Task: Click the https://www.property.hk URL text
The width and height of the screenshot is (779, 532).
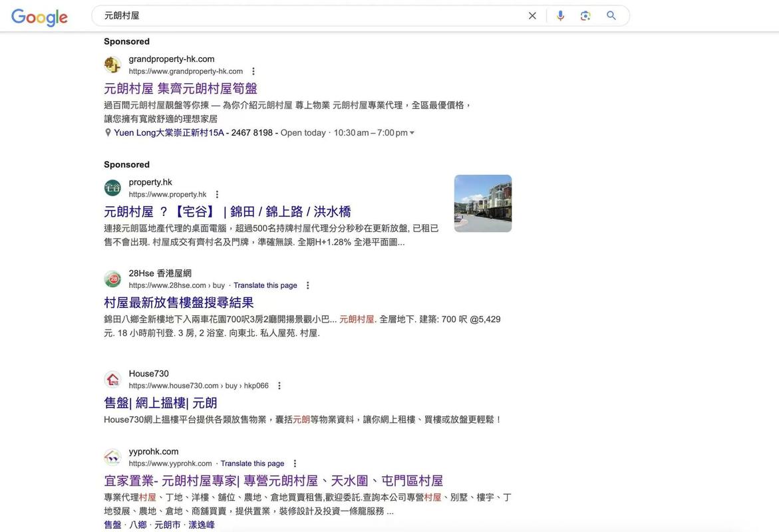Action: (168, 194)
